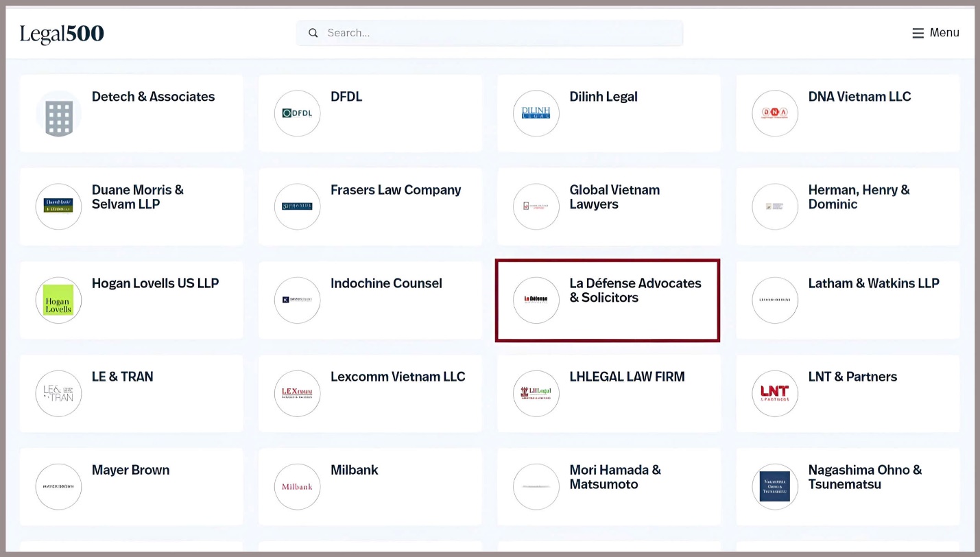
Task: Click the red LNT & Partners logo
Action: tap(775, 393)
